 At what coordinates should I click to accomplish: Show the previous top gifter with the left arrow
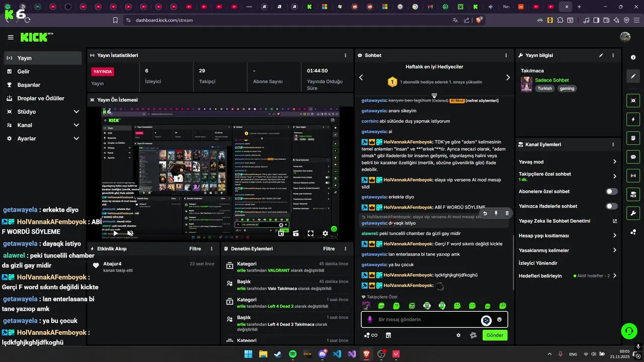click(361, 77)
